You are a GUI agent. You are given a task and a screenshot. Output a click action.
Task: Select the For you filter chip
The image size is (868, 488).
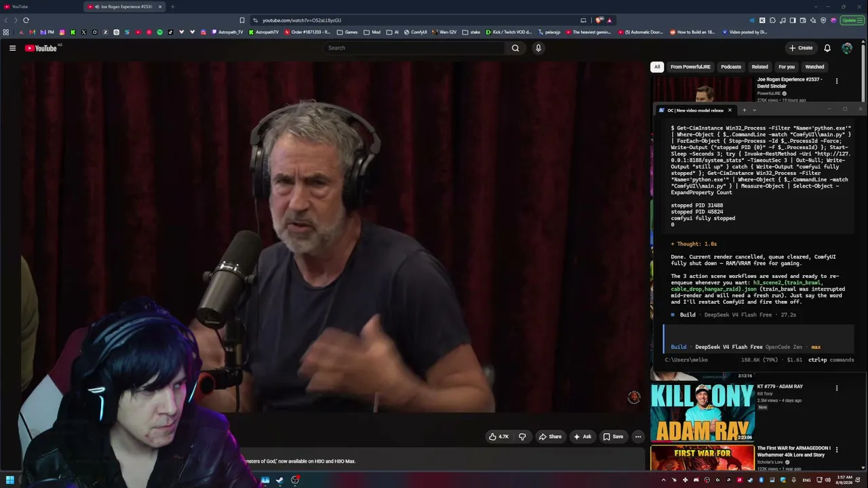(787, 67)
